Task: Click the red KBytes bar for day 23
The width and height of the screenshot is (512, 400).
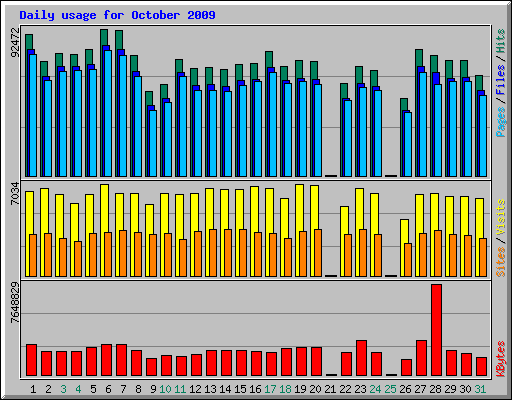Action: [361, 358]
